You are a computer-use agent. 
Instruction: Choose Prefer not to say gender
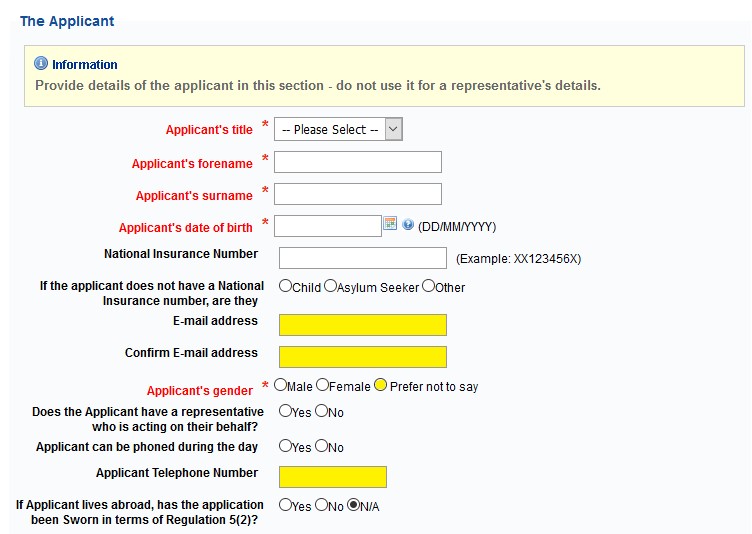(x=380, y=385)
